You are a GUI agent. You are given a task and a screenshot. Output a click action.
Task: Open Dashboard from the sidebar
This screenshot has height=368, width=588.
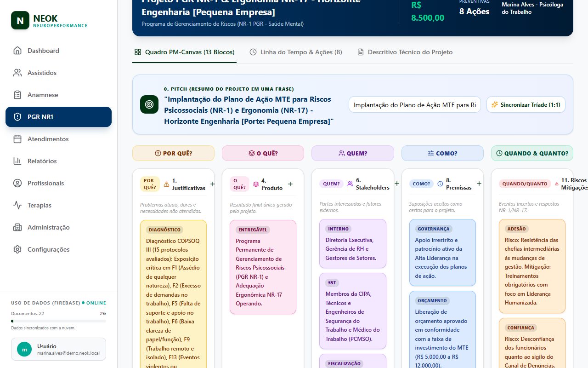58,51
